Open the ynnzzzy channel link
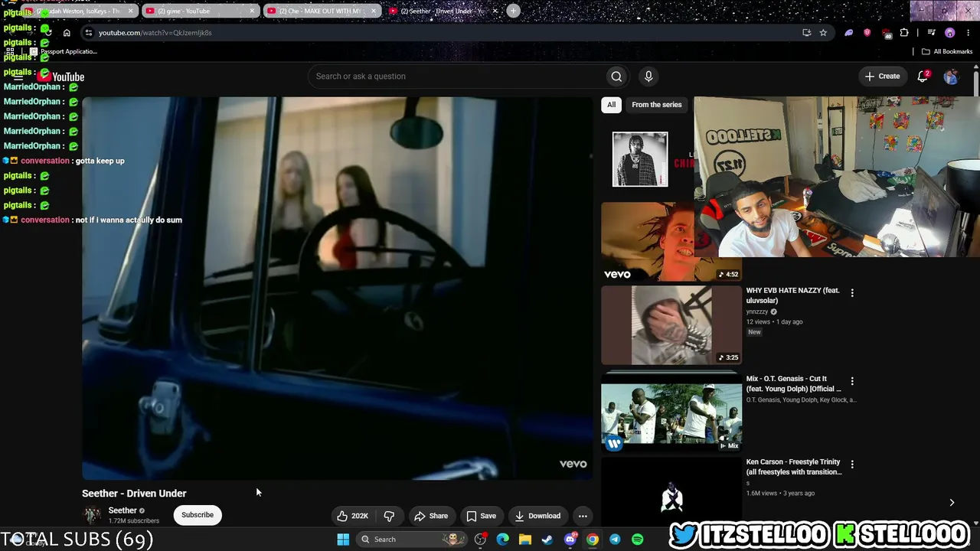The height and width of the screenshot is (551, 980). coord(757,311)
